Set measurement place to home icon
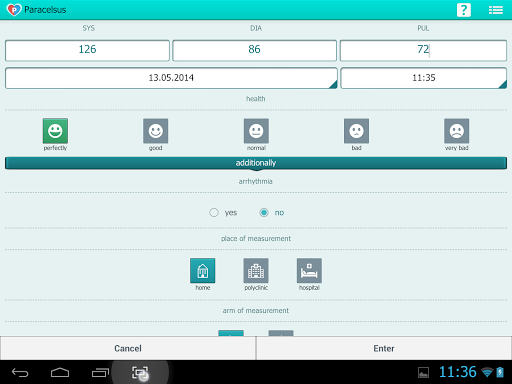 (203, 270)
